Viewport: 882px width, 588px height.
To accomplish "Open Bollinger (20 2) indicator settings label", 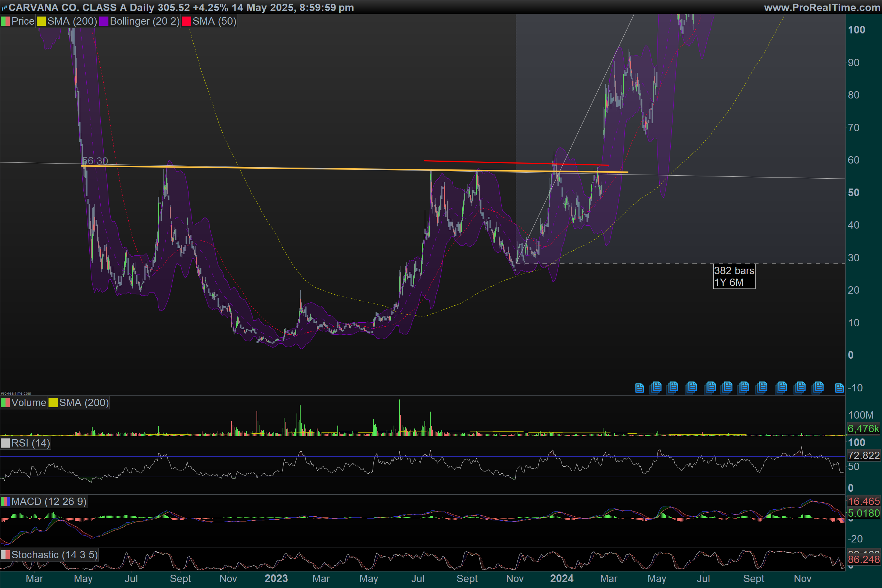I will pyautogui.click(x=144, y=21).
